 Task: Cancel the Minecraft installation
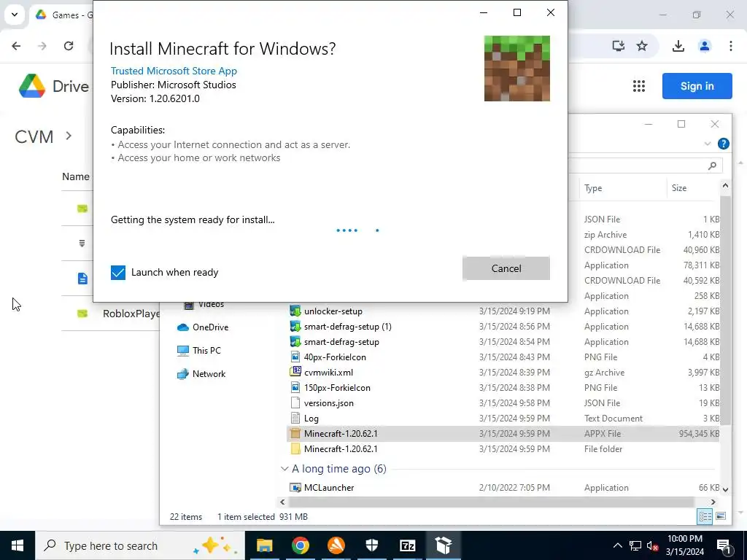506,268
